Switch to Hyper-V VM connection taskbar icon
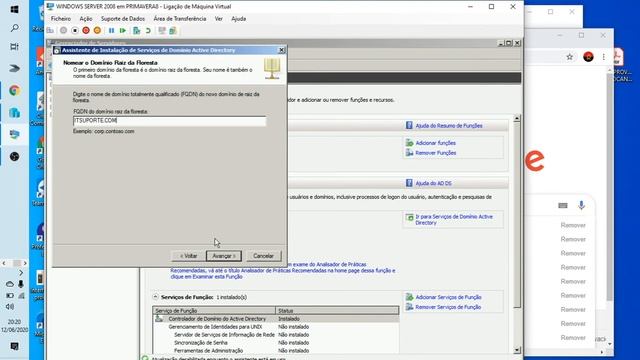This screenshot has width=640, height=360. point(14,135)
